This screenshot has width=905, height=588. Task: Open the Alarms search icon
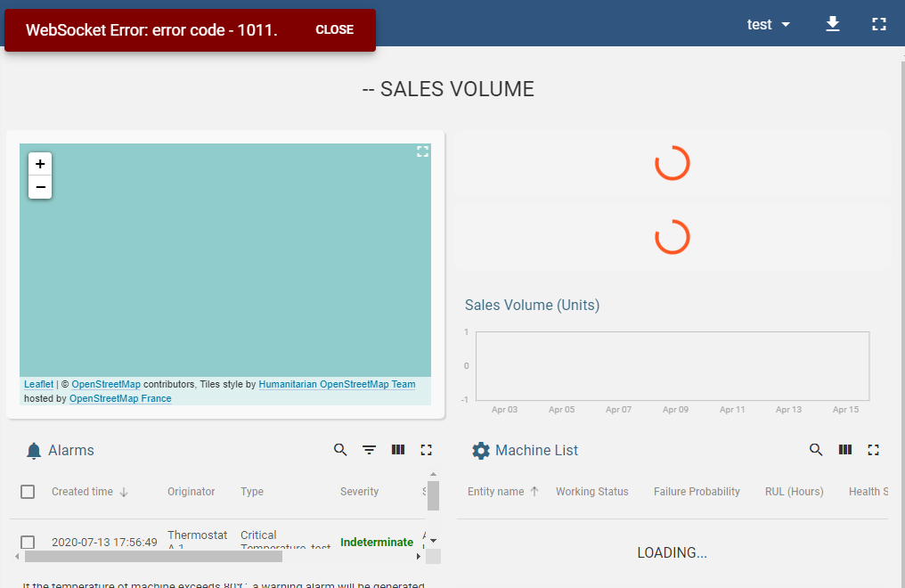tap(340, 450)
